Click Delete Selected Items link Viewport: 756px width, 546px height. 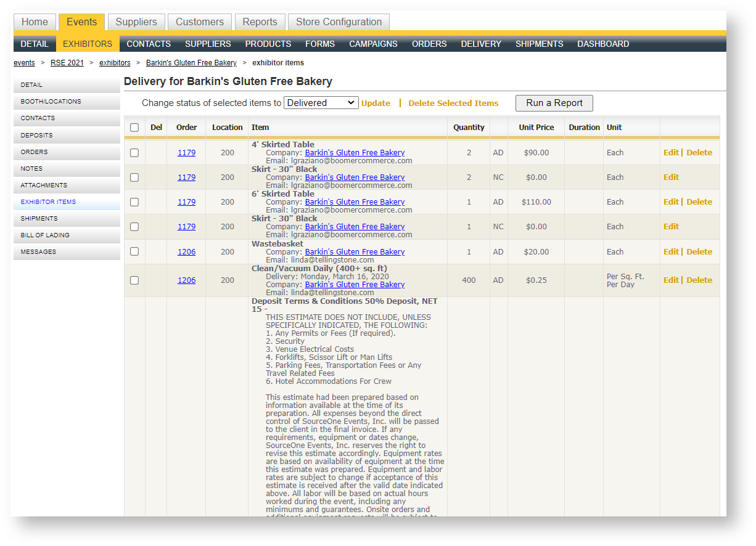click(453, 104)
